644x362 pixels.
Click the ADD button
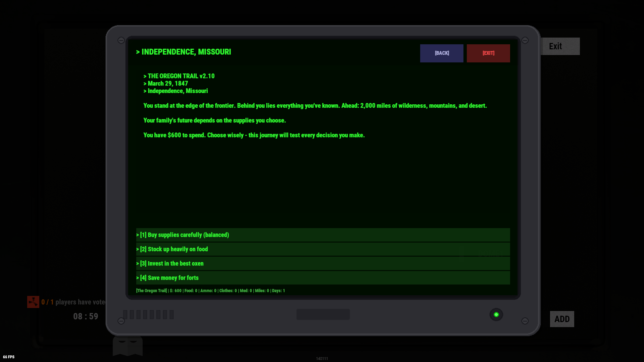(562, 319)
